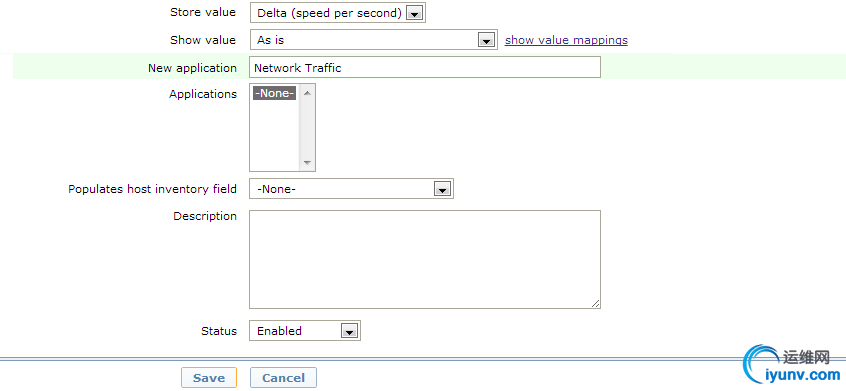Click the Status dropdown arrow icon
This screenshot has height=391, width=846.
point(349,331)
